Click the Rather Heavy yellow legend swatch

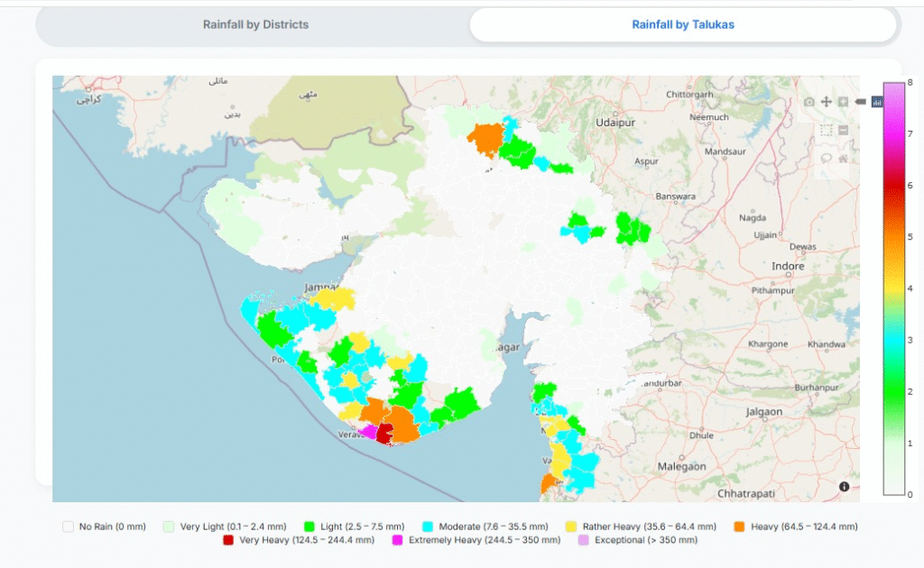click(572, 527)
